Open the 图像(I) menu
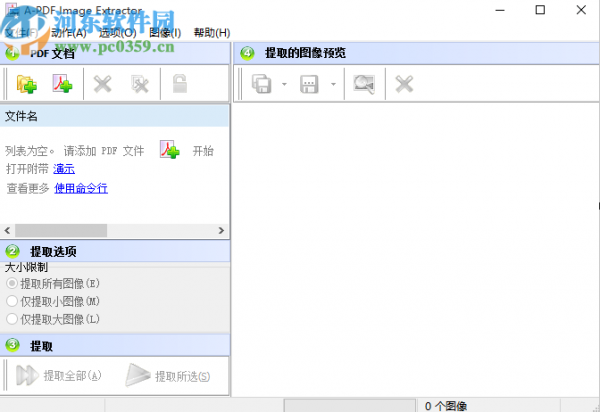The height and width of the screenshot is (412, 600). click(x=165, y=33)
